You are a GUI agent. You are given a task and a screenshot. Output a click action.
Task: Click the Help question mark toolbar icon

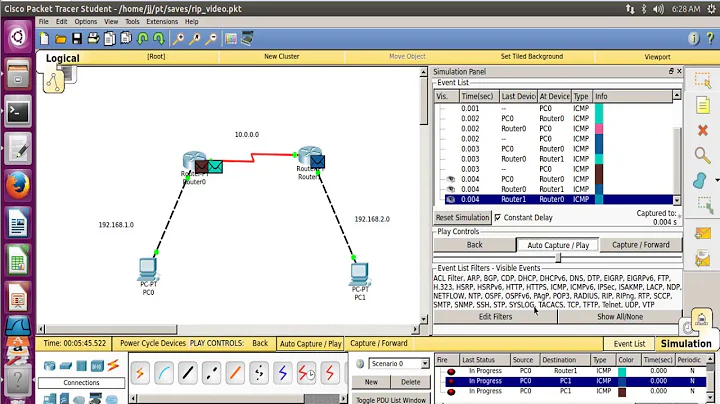710,39
